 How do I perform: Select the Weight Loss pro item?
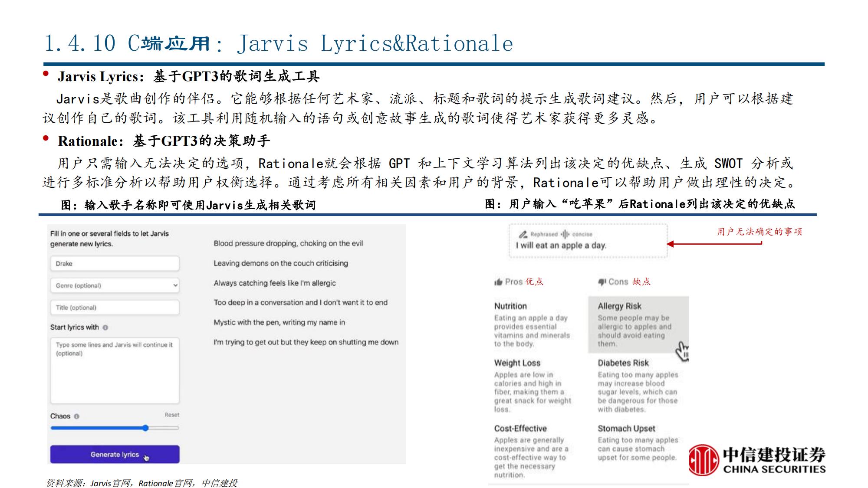pos(533,386)
